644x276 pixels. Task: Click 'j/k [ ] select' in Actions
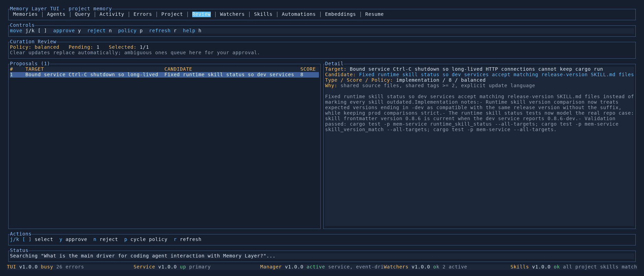[x=32, y=239]
